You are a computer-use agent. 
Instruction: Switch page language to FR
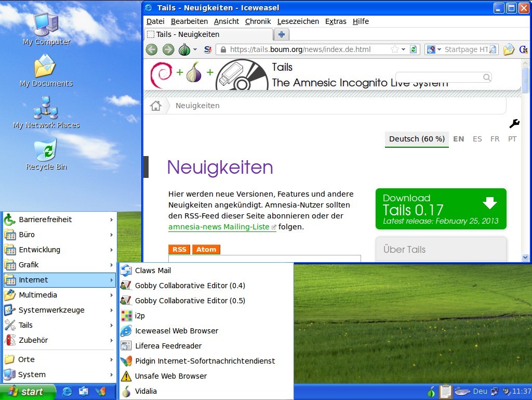[x=495, y=139]
